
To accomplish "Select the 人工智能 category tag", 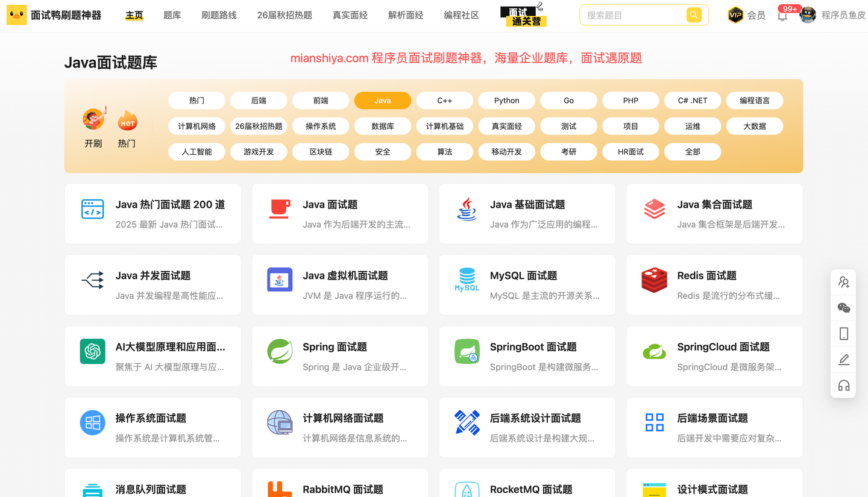I will pyautogui.click(x=197, y=152).
